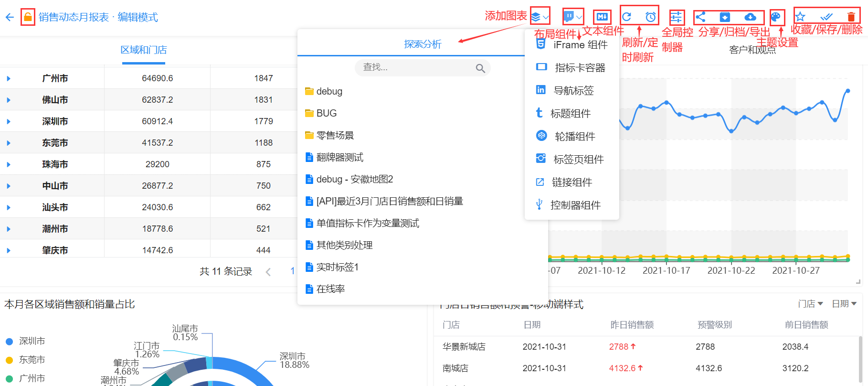Expand the add chart dropdown chevron
868x386 pixels.
[546, 18]
